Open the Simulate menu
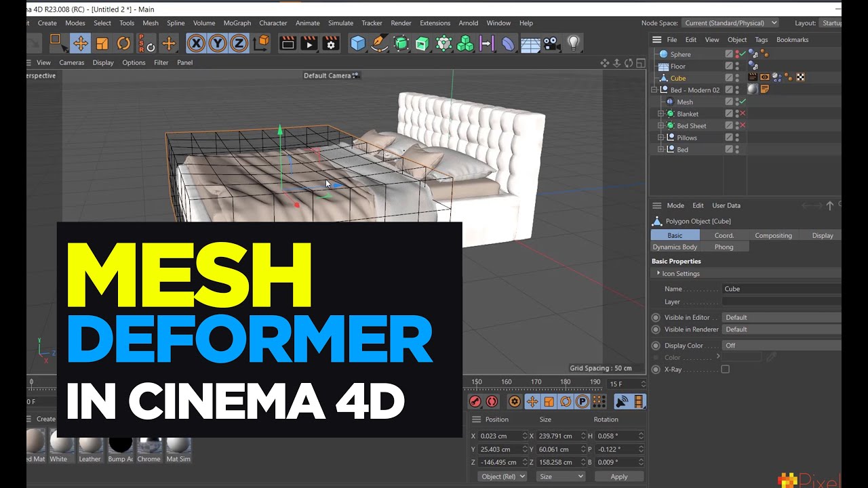 pos(340,23)
